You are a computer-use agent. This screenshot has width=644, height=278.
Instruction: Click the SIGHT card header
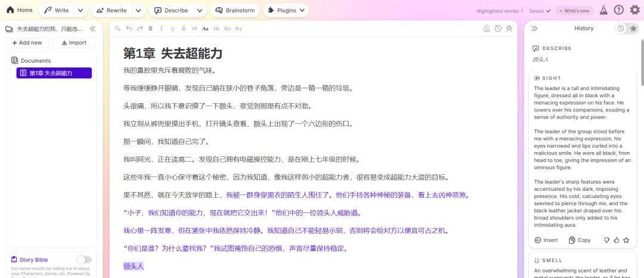point(548,78)
